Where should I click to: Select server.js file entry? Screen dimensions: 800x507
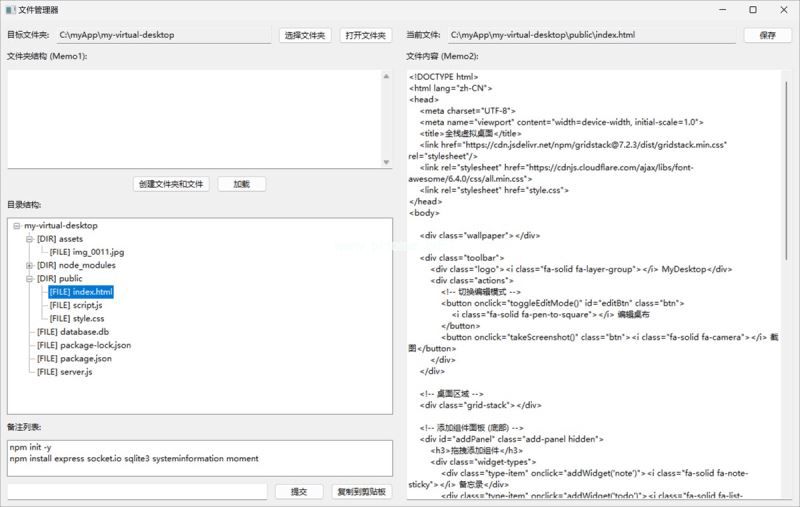[65, 372]
